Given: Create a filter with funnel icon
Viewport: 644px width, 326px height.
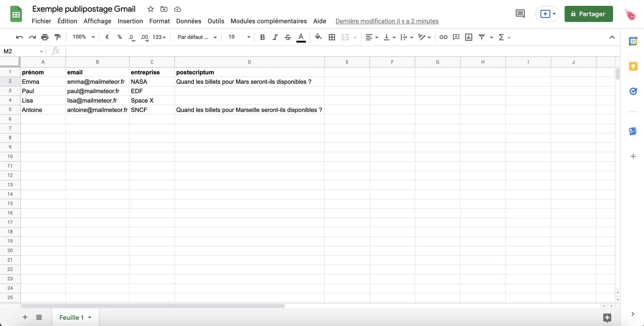Looking at the screenshot, I should 481,37.
